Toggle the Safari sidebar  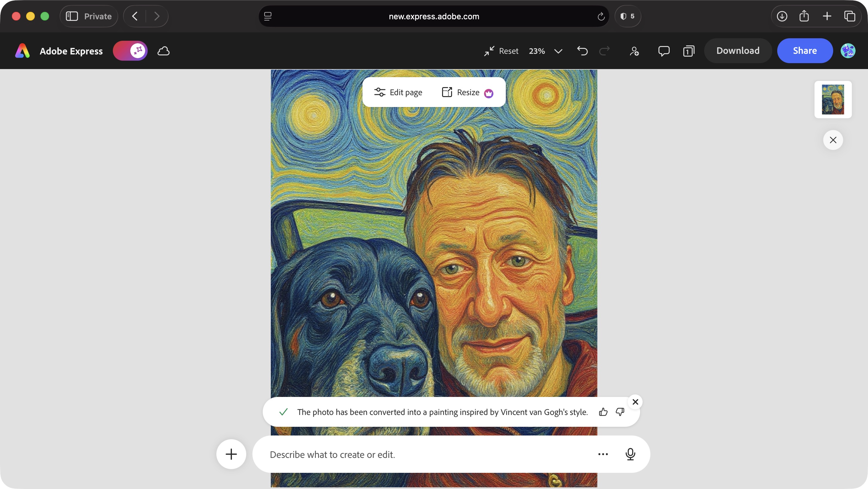(x=72, y=16)
